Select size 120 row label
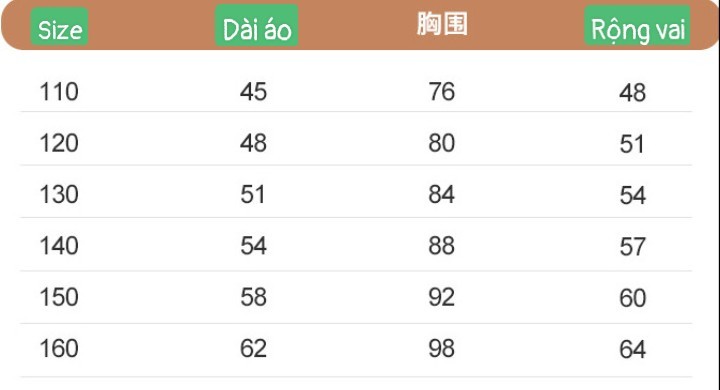The image size is (720, 390). 59,143
